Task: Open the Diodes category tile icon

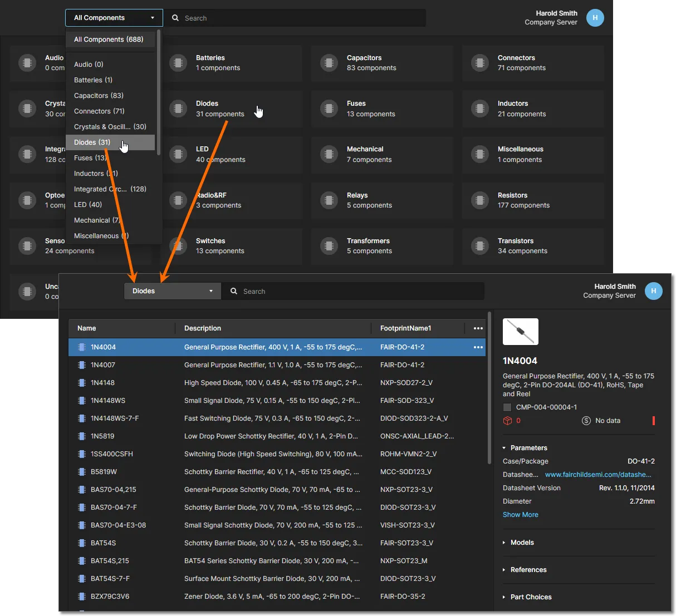Action: click(178, 109)
